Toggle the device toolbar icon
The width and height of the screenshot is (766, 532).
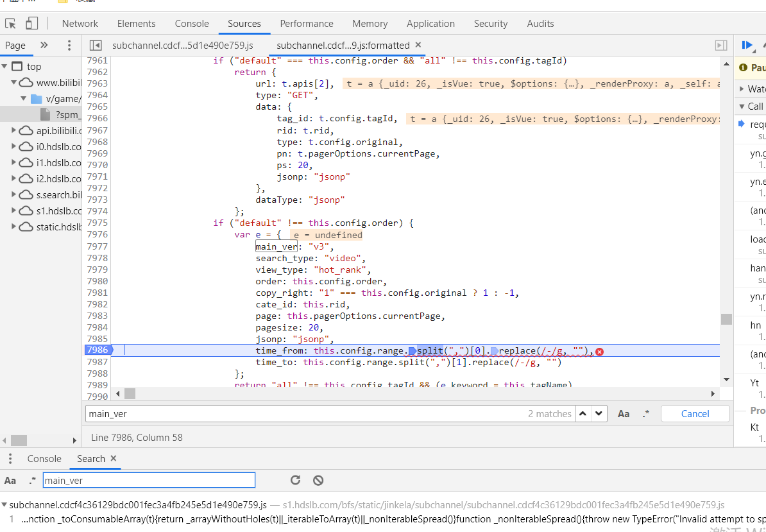[31, 24]
